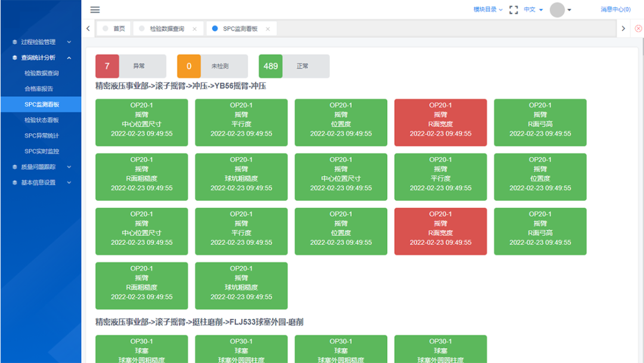The image size is (644, 363).
Task: Open the 中文 language dropdown
Action: point(533,10)
